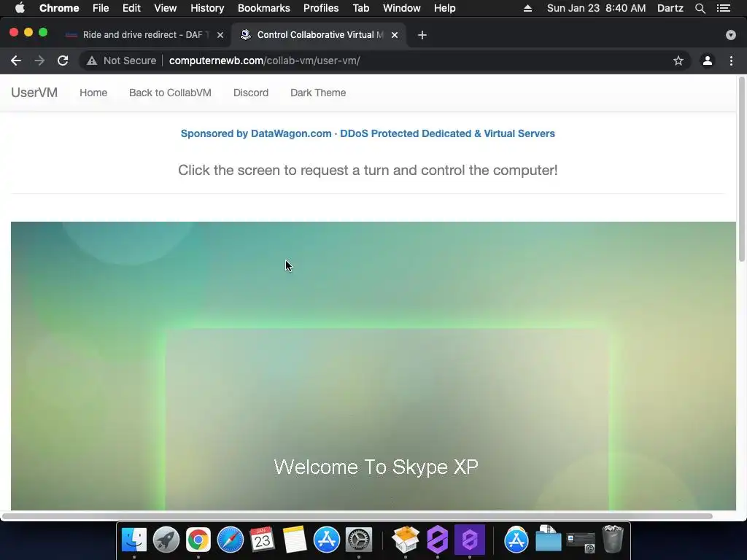Open the minimized window thumbnail in dock

tap(580, 542)
